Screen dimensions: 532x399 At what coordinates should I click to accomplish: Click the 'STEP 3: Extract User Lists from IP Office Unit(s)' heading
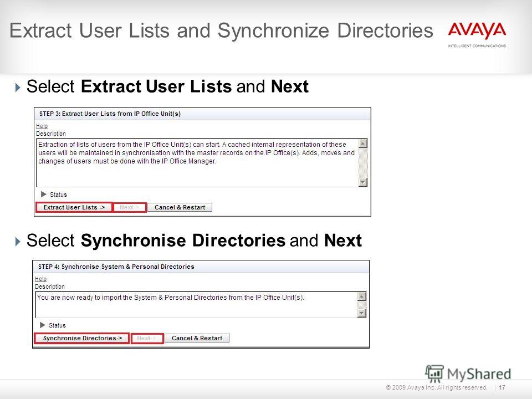(110, 114)
